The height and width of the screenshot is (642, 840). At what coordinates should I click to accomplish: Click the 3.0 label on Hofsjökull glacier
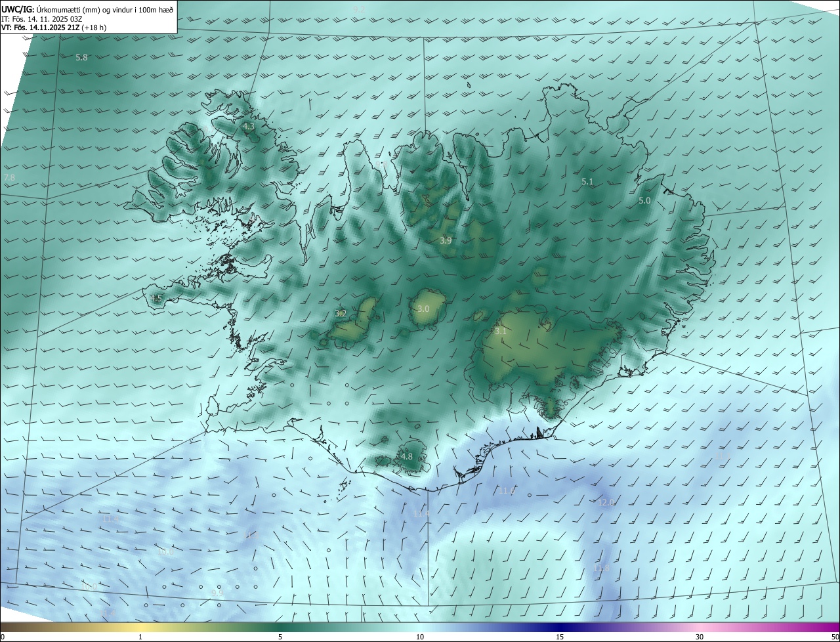click(x=423, y=309)
